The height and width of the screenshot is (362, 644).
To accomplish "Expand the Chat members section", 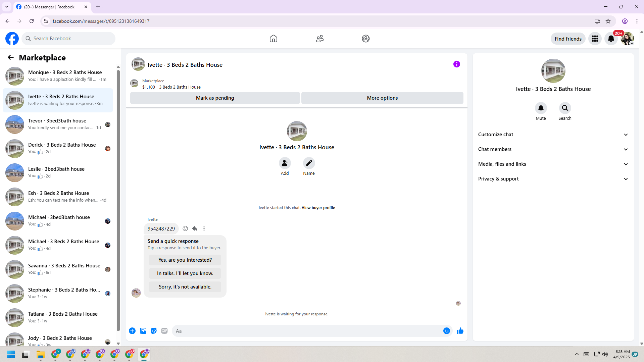I will [553, 149].
